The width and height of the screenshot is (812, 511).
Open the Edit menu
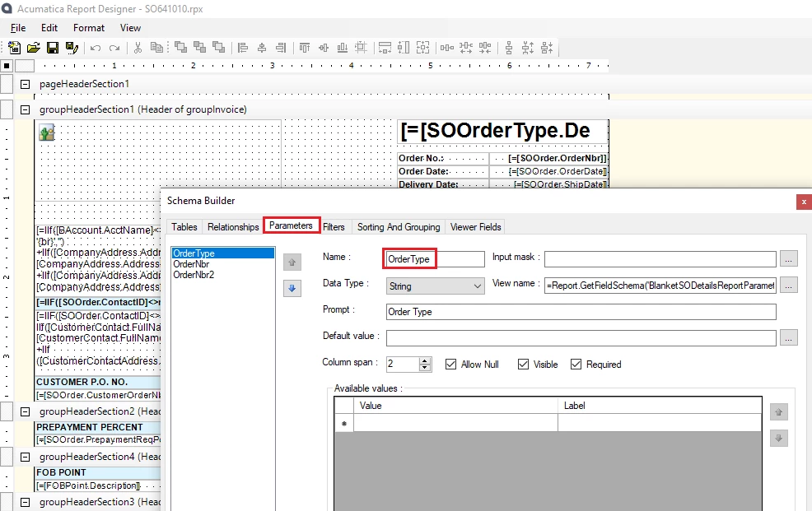pyautogui.click(x=49, y=28)
